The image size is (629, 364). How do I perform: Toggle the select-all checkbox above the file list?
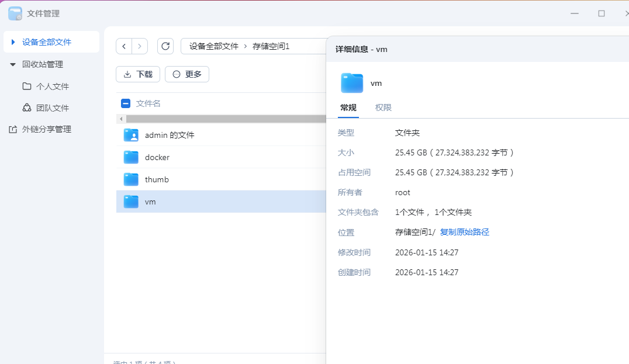click(x=125, y=103)
